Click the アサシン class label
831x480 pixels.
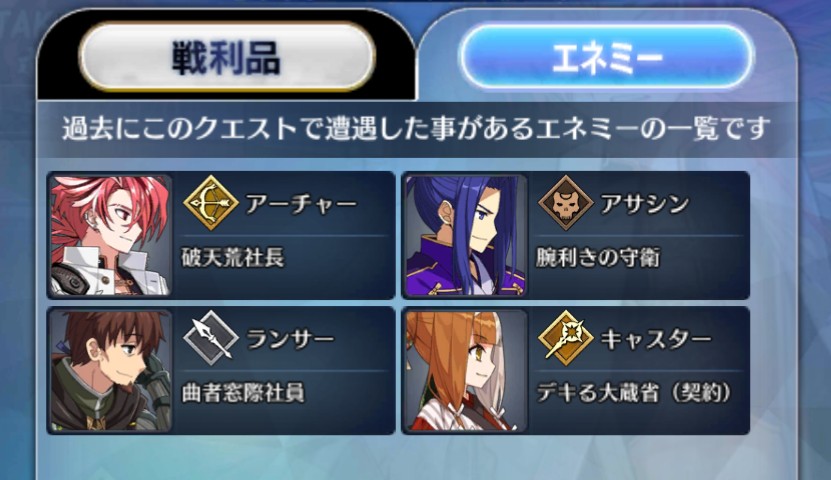644,203
